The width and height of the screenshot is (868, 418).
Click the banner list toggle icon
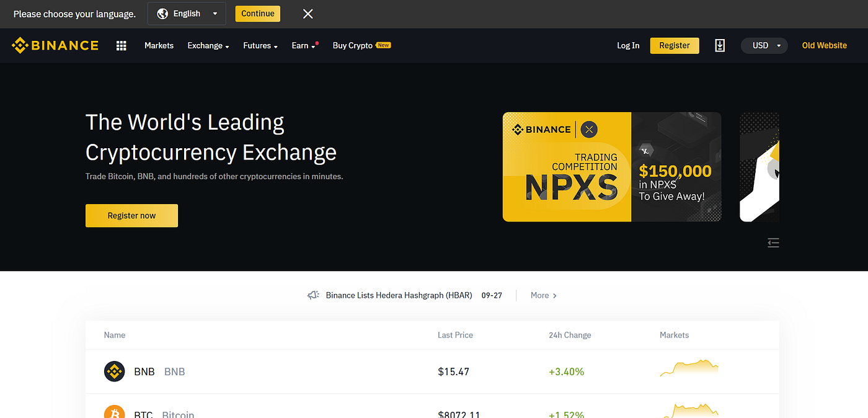coord(773,242)
